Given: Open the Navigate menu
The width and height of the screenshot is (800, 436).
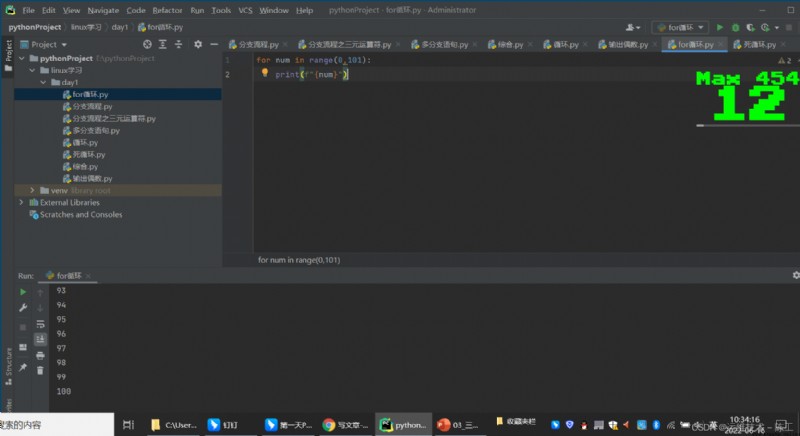Looking at the screenshot, I should (103, 10).
